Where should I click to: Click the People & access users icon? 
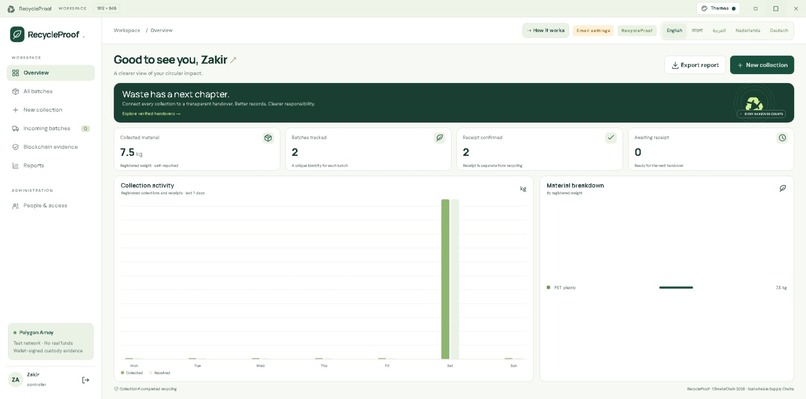click(x=15, y=206)
